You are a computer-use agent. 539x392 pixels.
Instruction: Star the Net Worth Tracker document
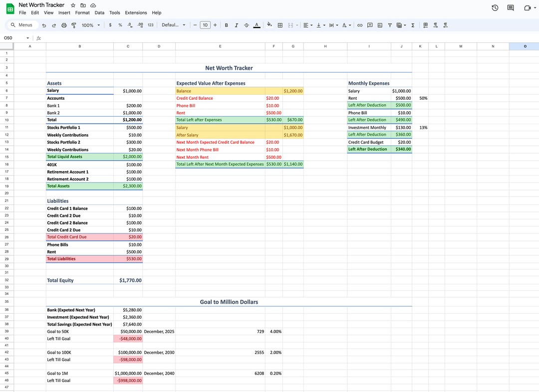[x=73, y=5]
